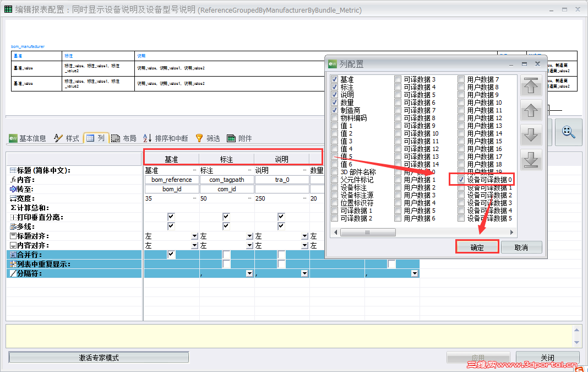Switch to the 样式 tab

point(73,138)
